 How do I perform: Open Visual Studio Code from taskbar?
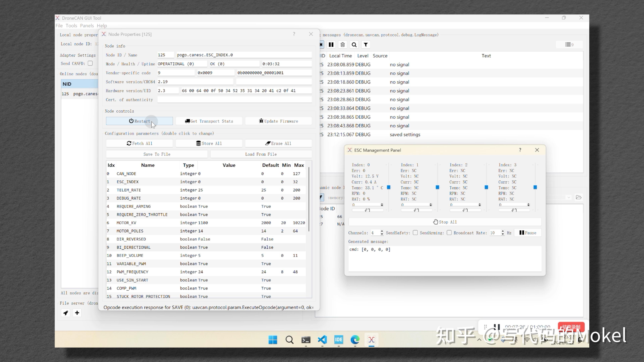click(322, 340)
